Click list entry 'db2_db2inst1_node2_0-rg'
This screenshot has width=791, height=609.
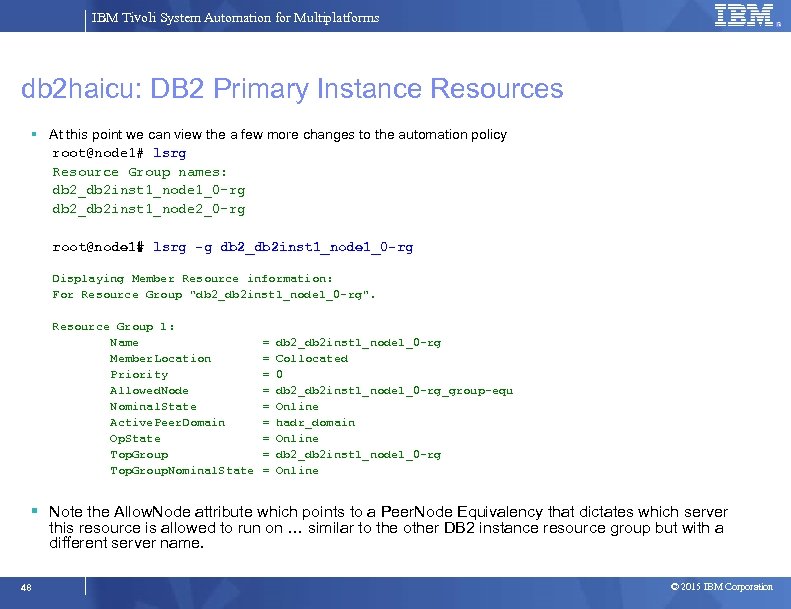149,209
